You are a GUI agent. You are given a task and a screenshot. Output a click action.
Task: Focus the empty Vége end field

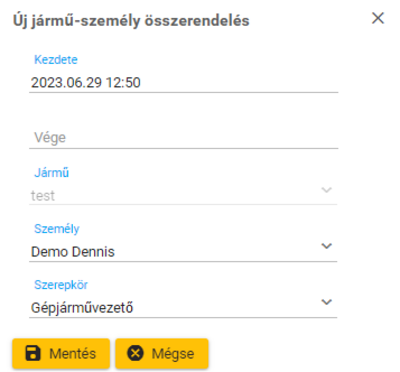click(x=184, y=138)
